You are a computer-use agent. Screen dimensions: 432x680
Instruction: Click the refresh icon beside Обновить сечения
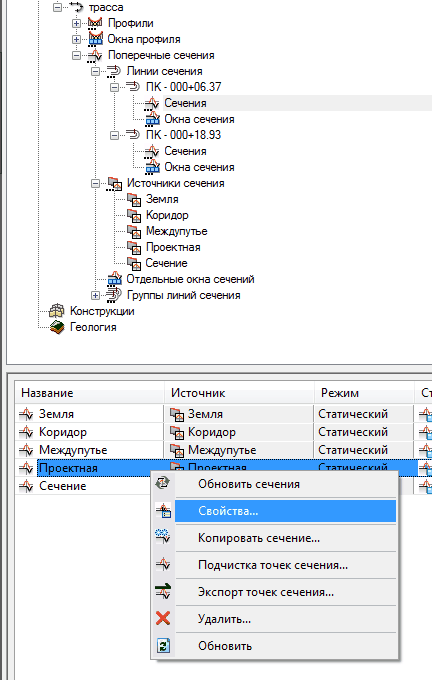click(163, 484)
